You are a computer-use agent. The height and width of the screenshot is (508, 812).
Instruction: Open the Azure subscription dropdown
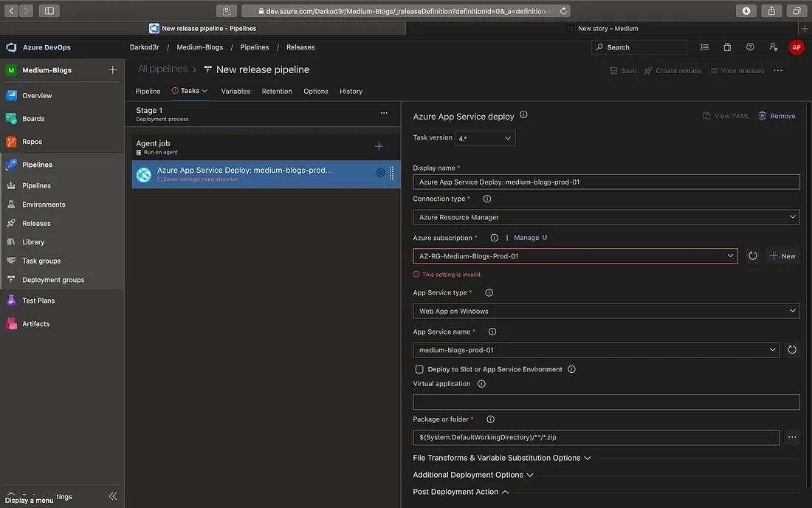tap(575, 255)
